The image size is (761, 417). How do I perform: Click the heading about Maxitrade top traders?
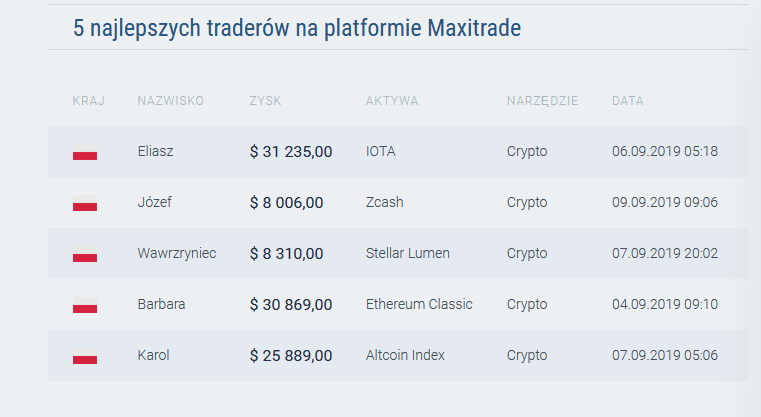pyautogui.click(x=297, y=28)
